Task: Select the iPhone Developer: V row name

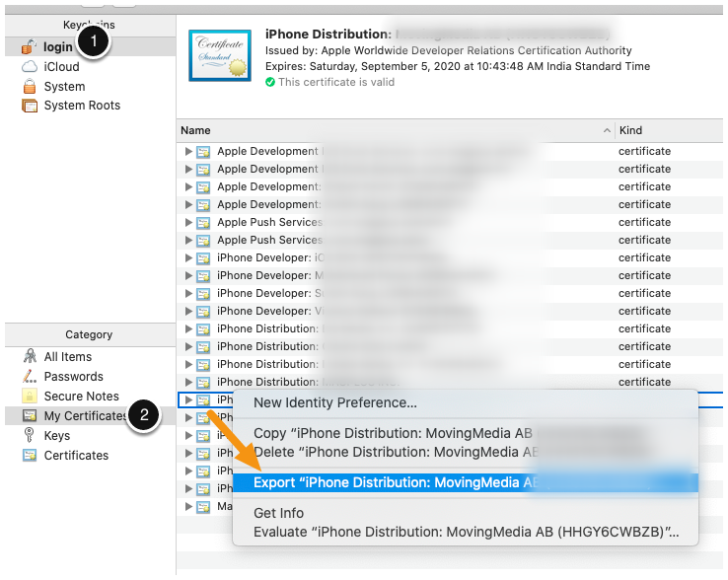Action: pos(269,311)
